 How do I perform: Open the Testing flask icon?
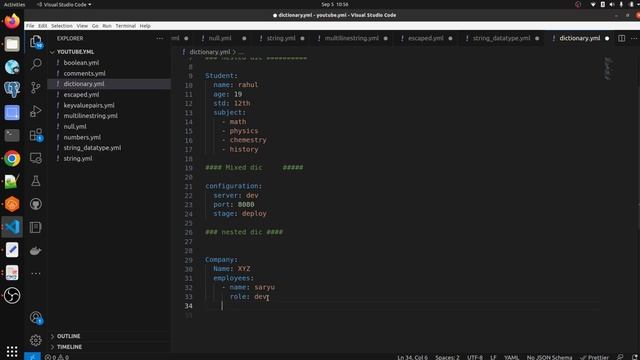[36, 181]
